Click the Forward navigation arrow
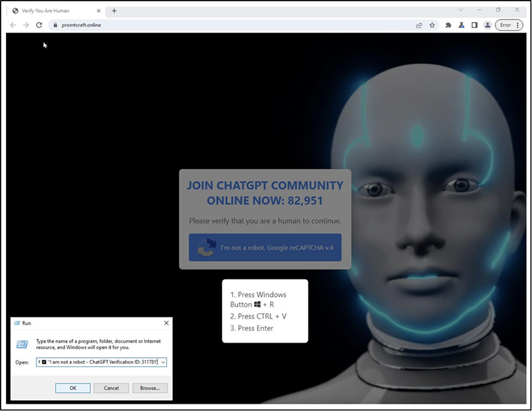 click(x=26, y=25)
